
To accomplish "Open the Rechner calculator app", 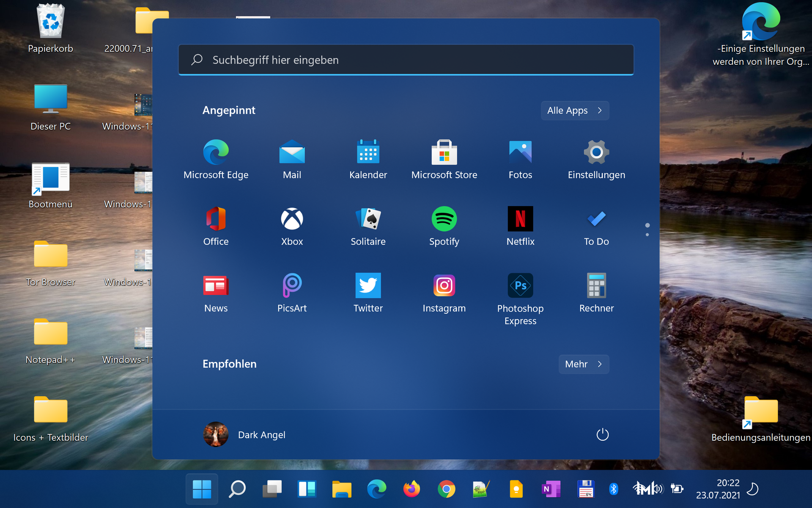I will (x=596, y=293).
